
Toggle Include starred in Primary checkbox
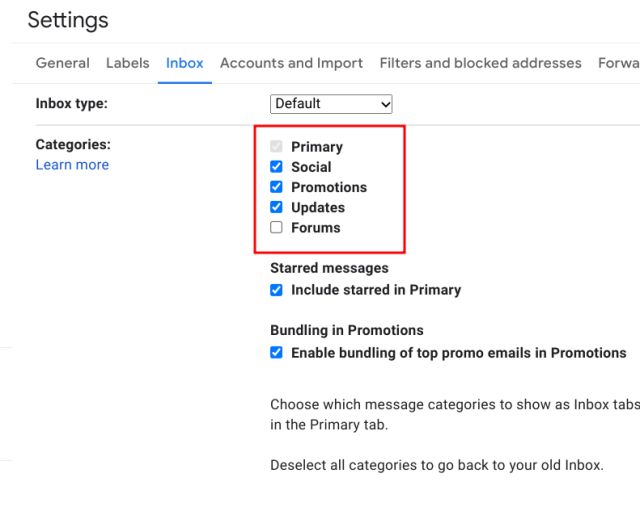click(x=277, y=290)
